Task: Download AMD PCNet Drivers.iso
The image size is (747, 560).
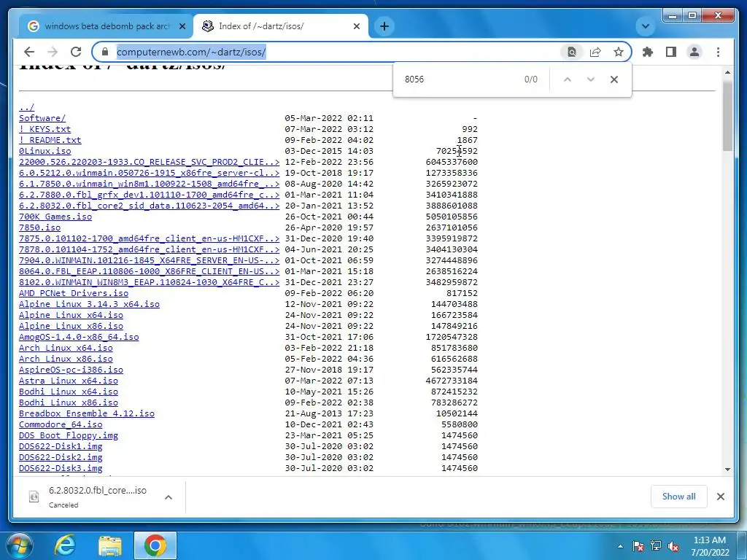Action: pos(74,293)
